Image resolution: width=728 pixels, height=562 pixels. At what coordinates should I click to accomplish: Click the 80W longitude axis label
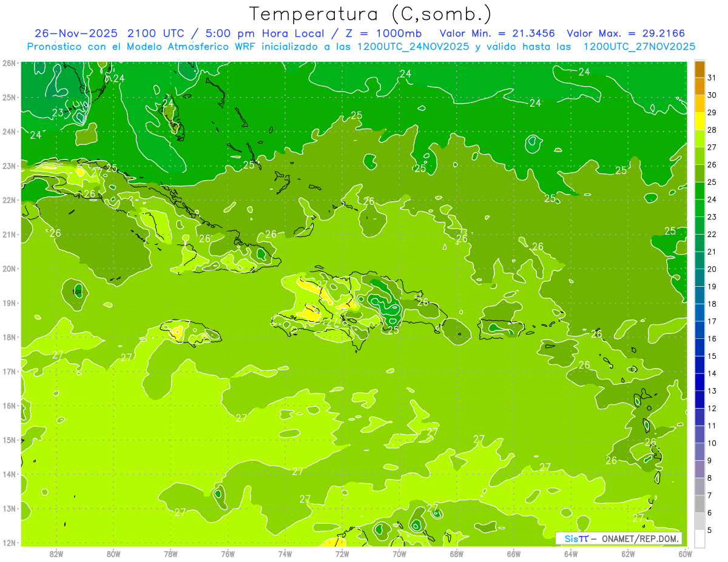[x=113, y=554]
